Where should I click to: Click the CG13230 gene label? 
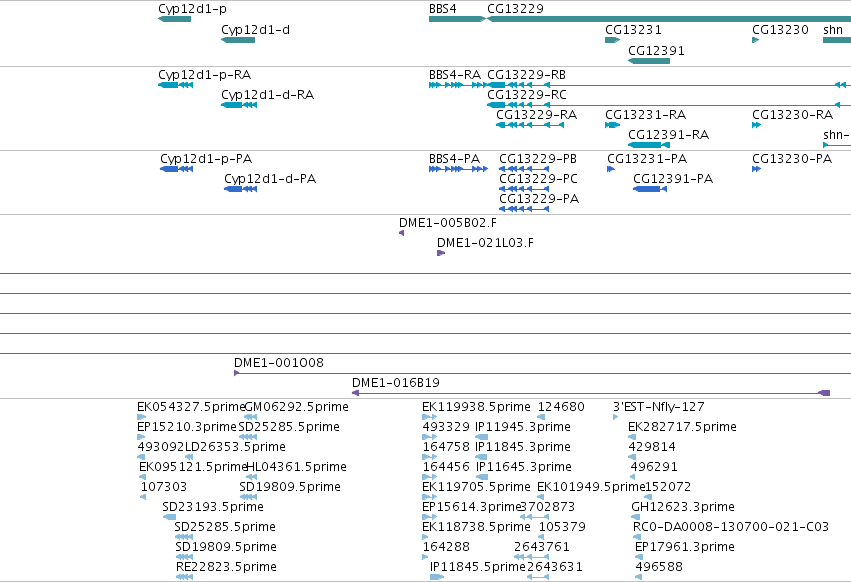(780, 30)
